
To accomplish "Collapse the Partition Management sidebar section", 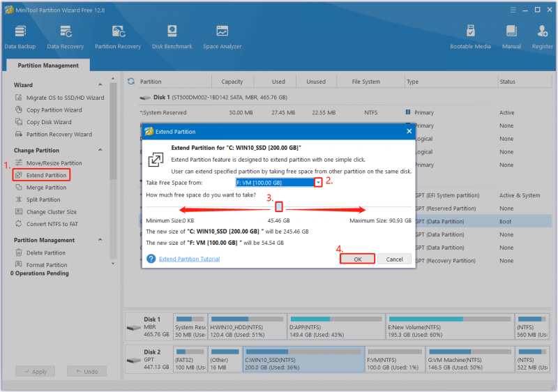I will tap(100, 240).
